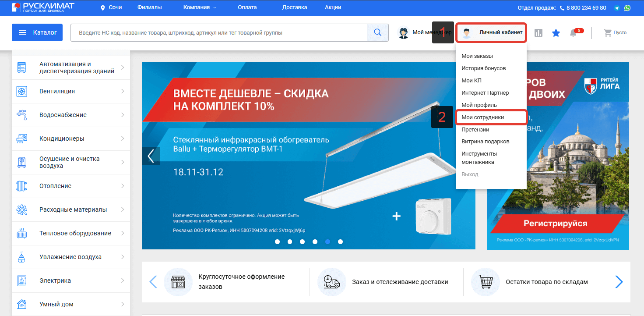Select the active blue banner dot
This screenshot has width=644, height=316.
click(x=327, y=241)
